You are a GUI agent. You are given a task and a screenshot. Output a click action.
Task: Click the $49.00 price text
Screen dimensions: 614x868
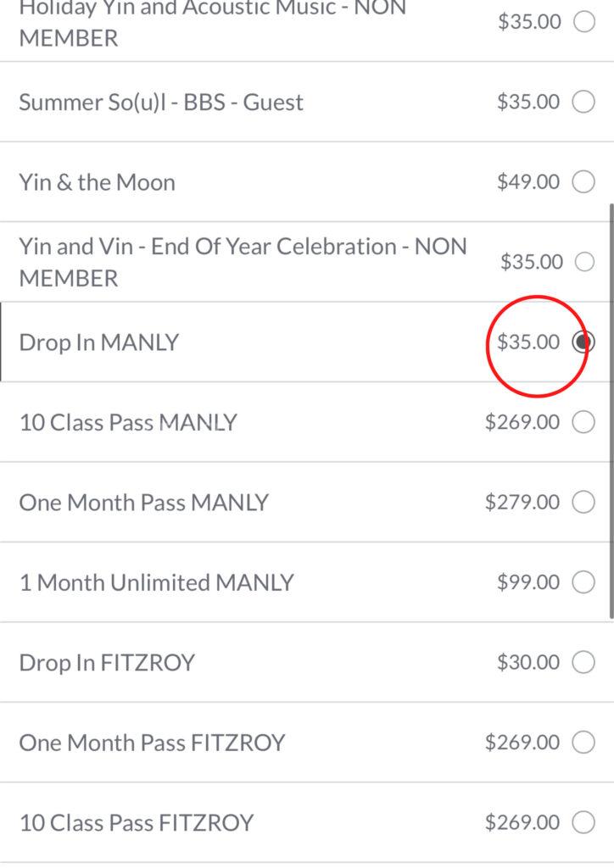pos(528,181)
